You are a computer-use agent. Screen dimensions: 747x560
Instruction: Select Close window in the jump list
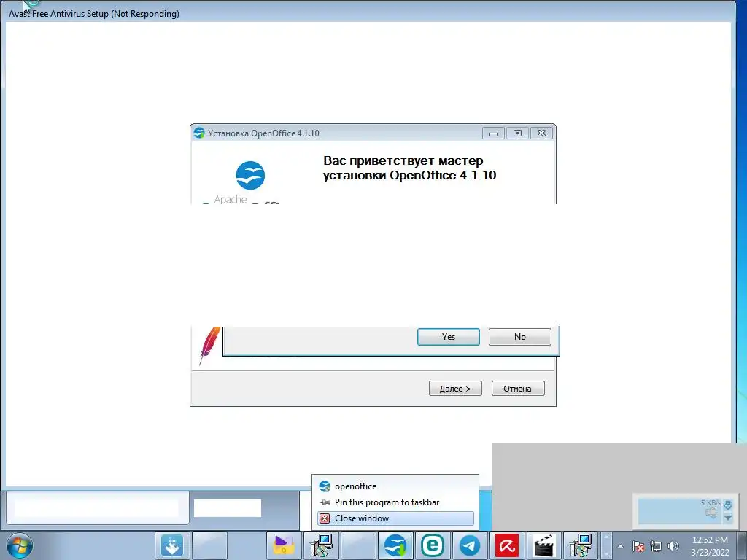point(395,518)
